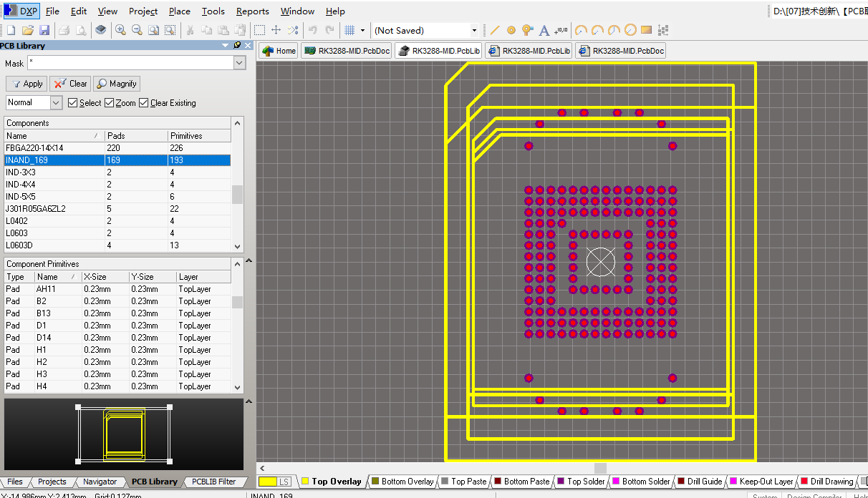Click the Cut scissors icon
868x498 pixels.
click(x=191, y=30)
